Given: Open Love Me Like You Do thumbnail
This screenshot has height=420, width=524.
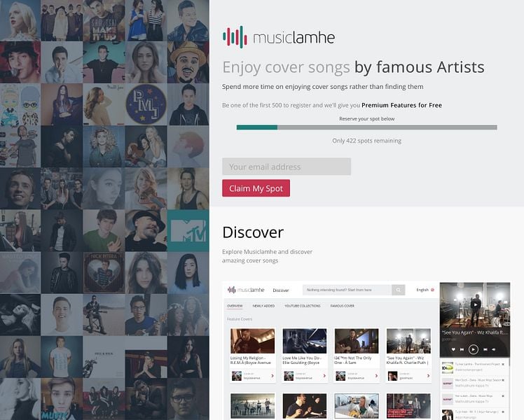Looking at the screenshot, I should tap(305, 341).
